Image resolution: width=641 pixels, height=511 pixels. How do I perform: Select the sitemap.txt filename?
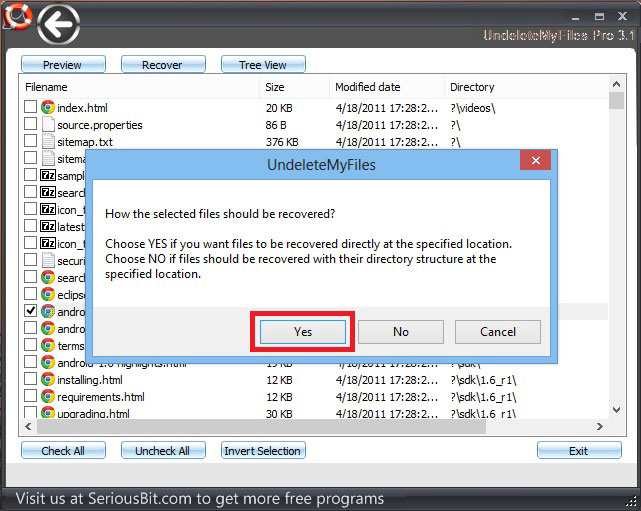pyautogui.click(x=85, y=142)
